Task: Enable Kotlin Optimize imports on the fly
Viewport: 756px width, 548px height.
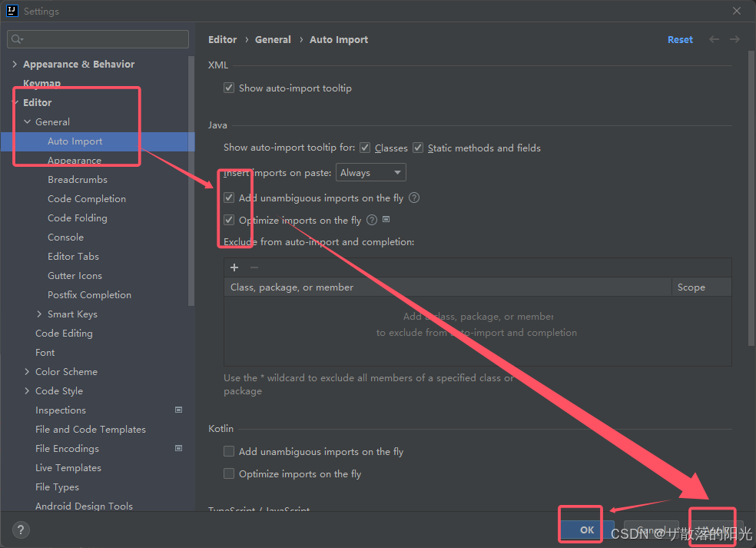Action: click(229, 473)
